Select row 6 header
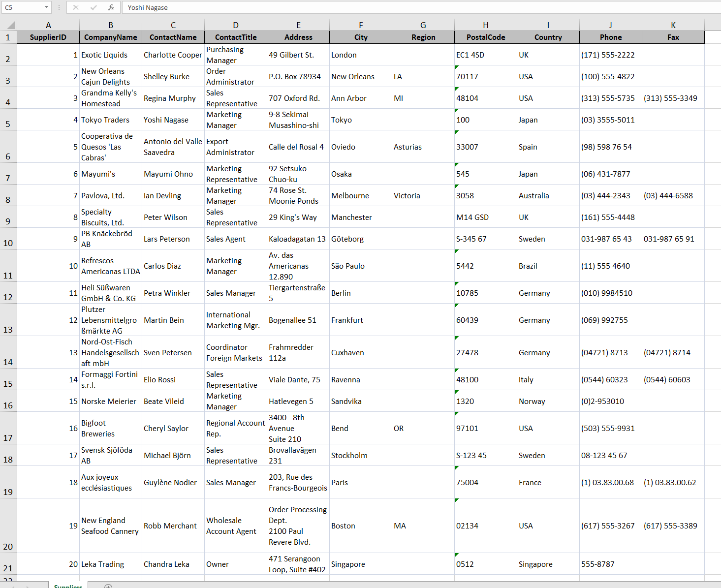 [x=8, y=147]
